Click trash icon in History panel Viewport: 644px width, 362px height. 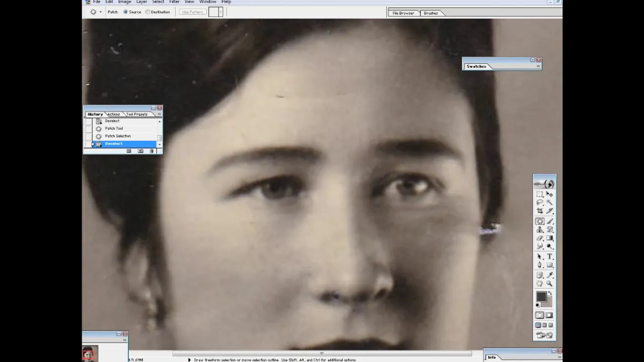(151, 151)
